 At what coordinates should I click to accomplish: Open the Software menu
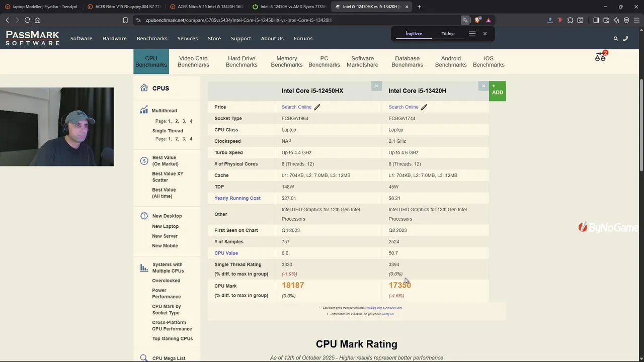[x=82, y=38]
